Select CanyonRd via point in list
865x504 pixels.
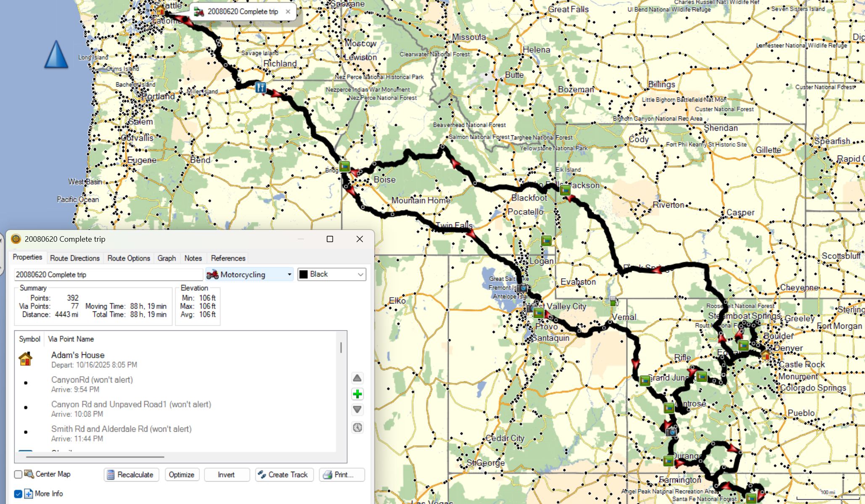[92, 380]
